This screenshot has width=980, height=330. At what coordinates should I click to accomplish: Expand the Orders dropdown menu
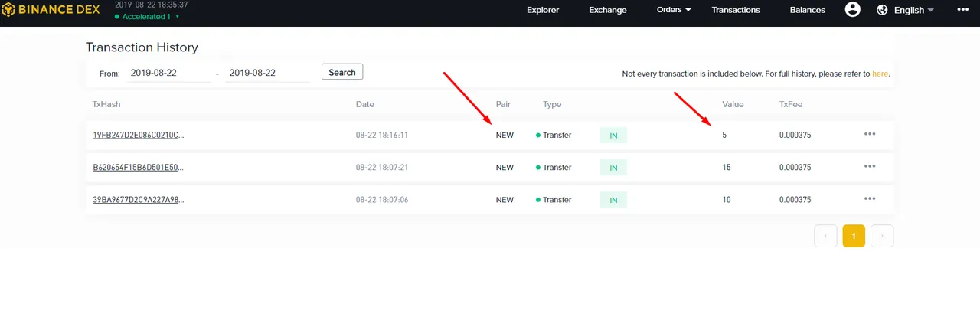pos(674,10)
